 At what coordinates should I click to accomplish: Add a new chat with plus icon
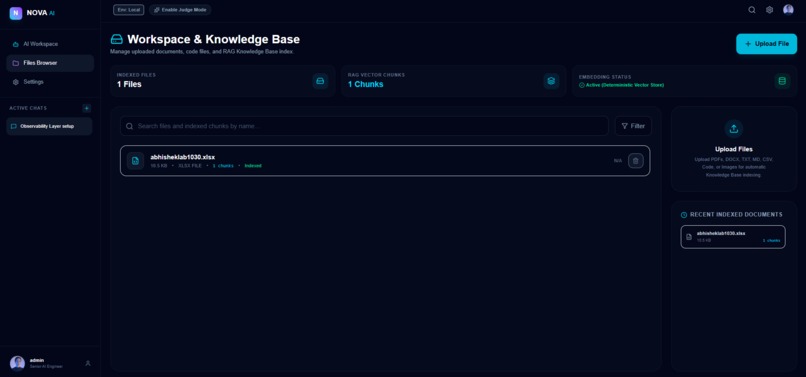click(86, 108)
